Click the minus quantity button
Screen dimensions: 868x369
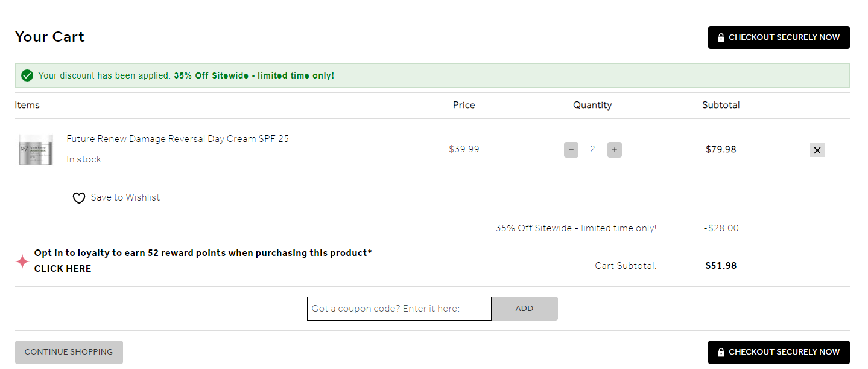click(571, 150)
